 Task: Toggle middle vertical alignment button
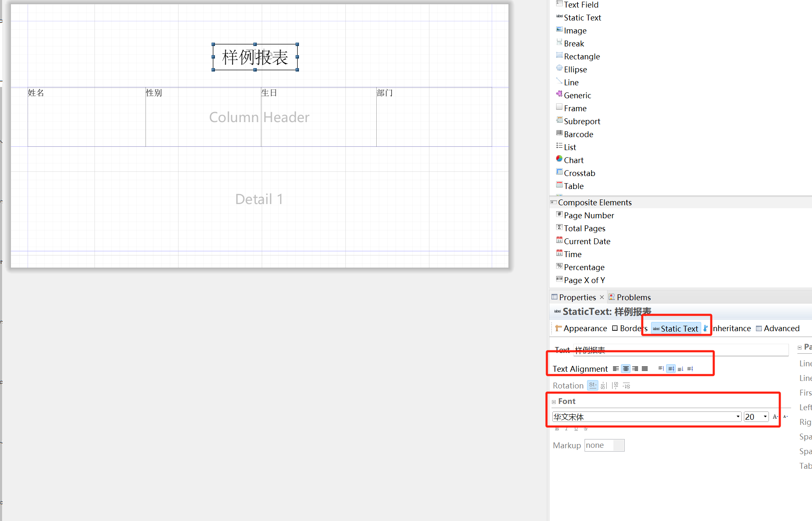[671, 368]
